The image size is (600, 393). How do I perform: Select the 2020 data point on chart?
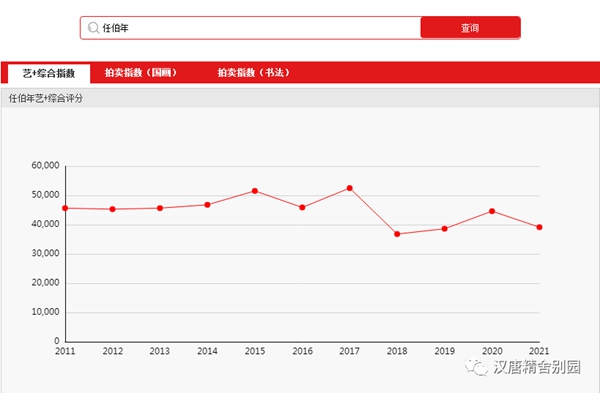click(492, 211)
